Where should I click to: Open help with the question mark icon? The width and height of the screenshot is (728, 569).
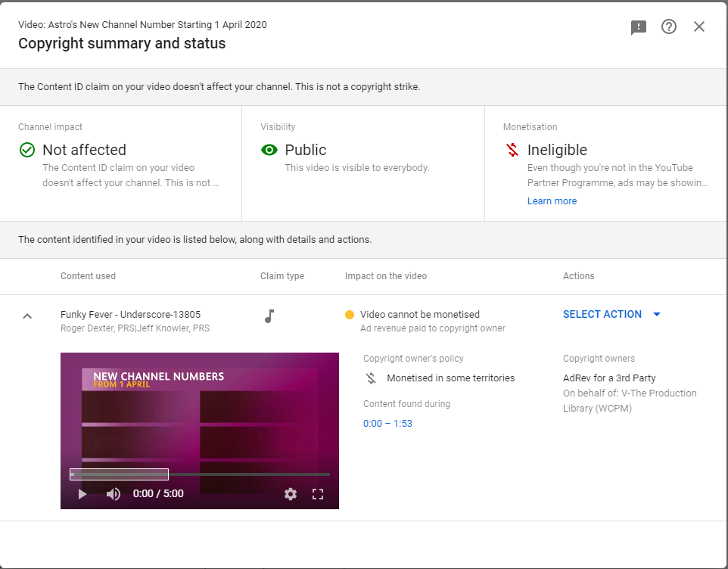click(x=668, y=27)
